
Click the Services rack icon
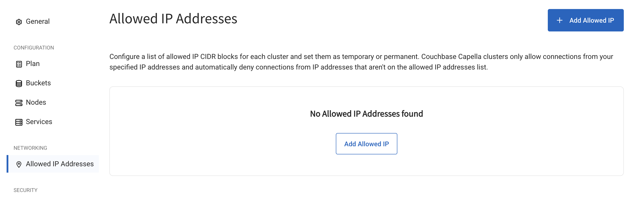pyautogui.click(x=19, y=122)
